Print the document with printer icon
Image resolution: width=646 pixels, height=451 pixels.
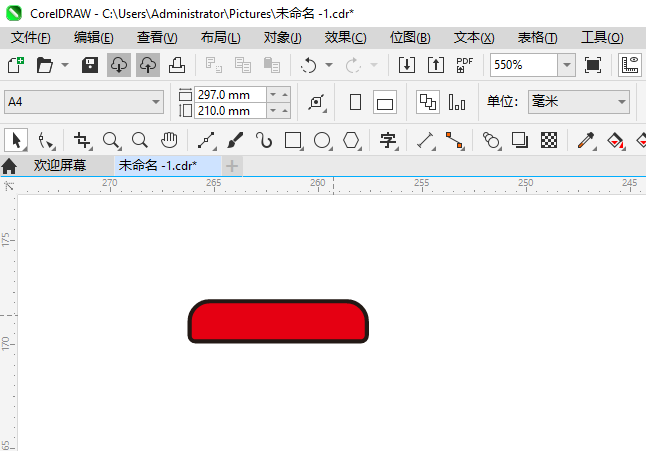(x=177, y=65)
